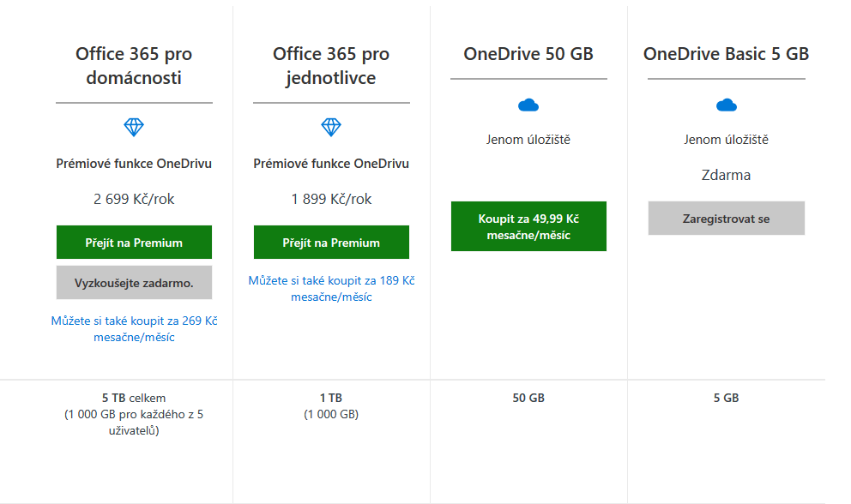Click the 5 TB celkem storage cell
The height and width of the screenshot is (504, 851).
(134, 414)
